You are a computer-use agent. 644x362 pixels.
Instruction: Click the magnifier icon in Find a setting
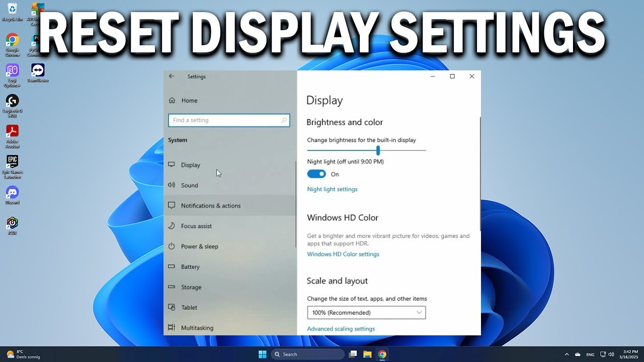[x=284, y=120]
